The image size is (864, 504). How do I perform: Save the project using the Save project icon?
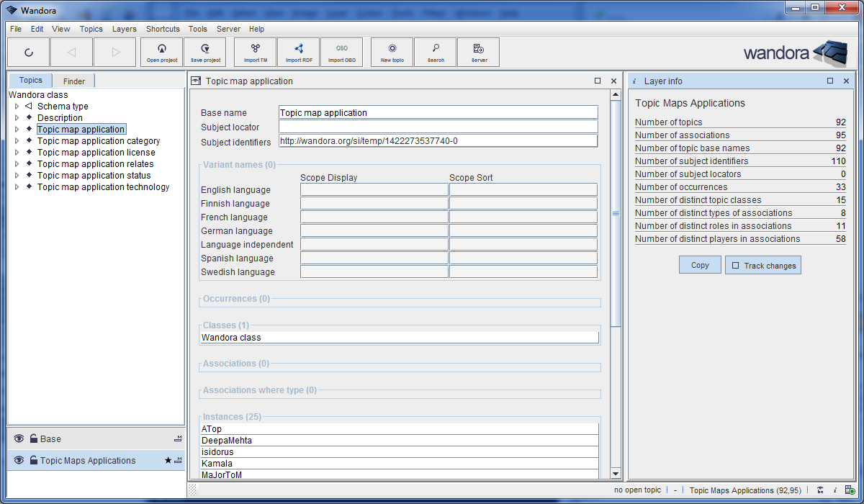click(x=205, y=51)
